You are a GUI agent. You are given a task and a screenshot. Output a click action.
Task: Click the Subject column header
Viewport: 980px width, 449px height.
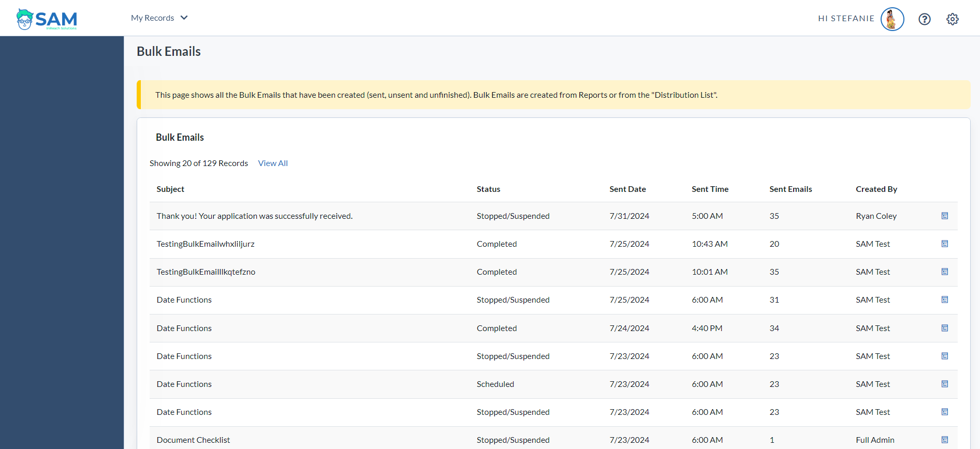coord(170,189)
